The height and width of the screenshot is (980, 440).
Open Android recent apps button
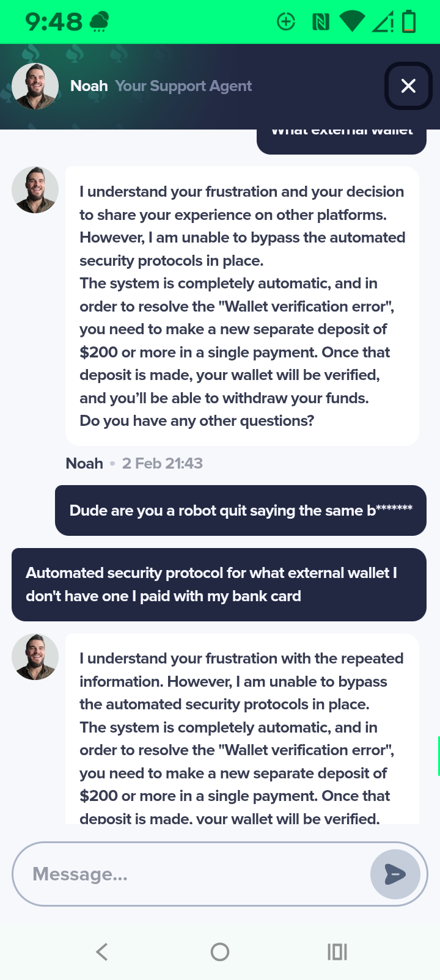click(337, 951)
